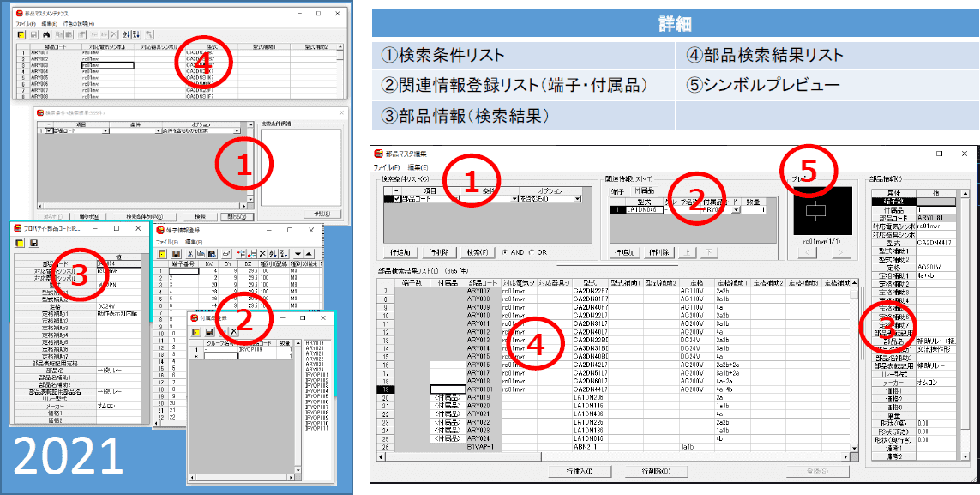Image resolution: width=980 pixels, height=495 pixels.
Task: Click 検索(F) button in 部品マスタ編集
Action: pos(478,252)
